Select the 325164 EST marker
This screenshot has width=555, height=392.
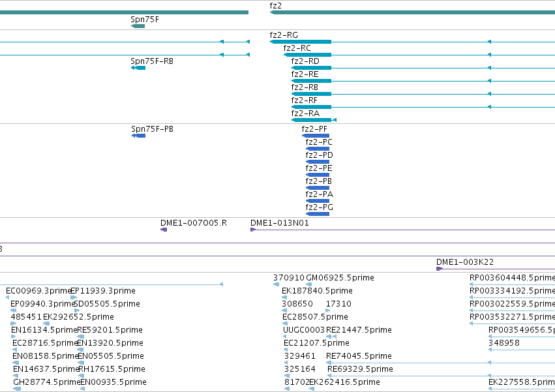tap(286, 376)
